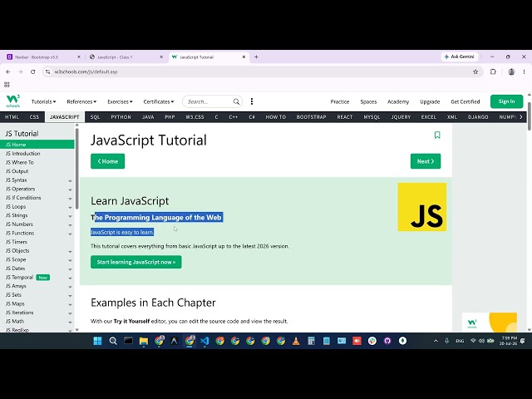Open the vertical three-dots menu beside search
The height and width of the screenshot is (399, 532).
tap(251, 101)
